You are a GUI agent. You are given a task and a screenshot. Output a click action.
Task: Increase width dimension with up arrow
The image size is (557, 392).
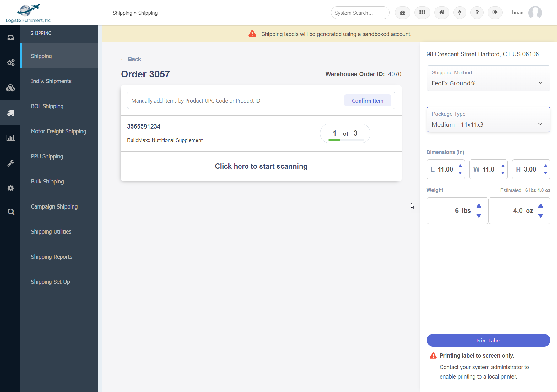click(x=503, y=166)
